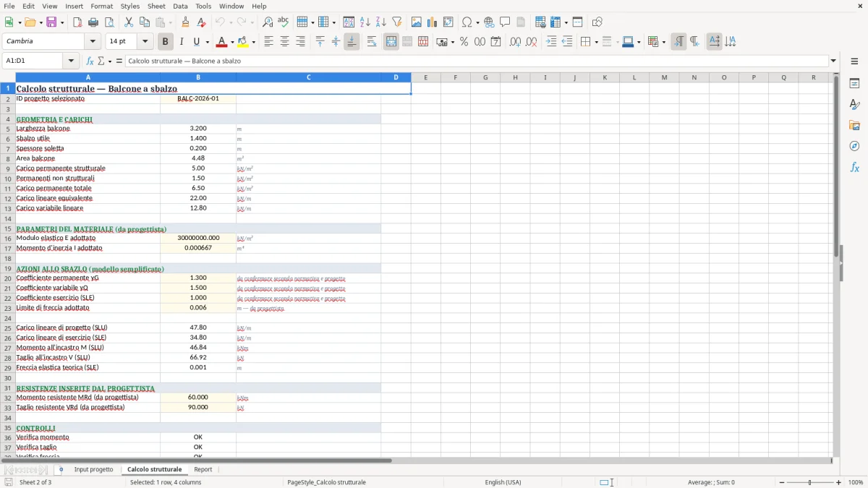Toggle Align Bottom vertical alignment
This screenshot has width=868, height=488.
[x=352, y=42]
